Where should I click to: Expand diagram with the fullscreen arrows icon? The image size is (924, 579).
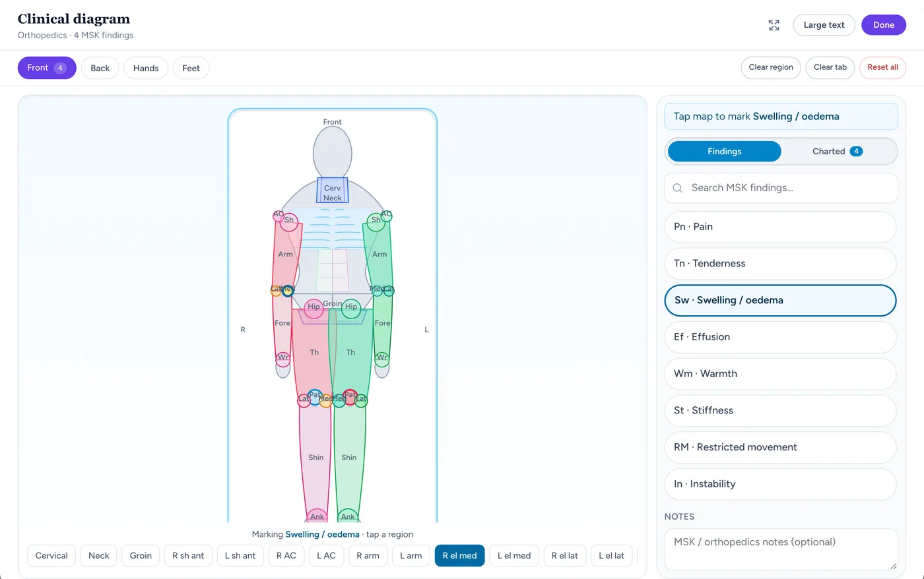[x=774, y=25]
